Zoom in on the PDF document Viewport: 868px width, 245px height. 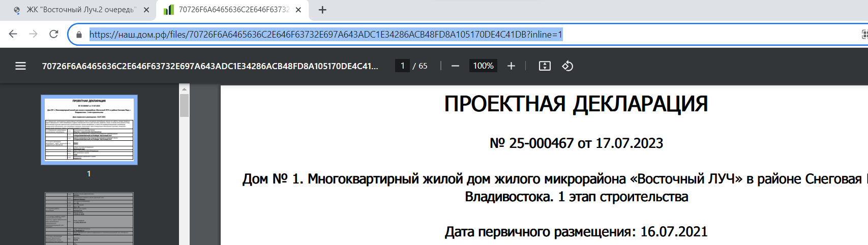pyautogui.click(x=511, y=66)
